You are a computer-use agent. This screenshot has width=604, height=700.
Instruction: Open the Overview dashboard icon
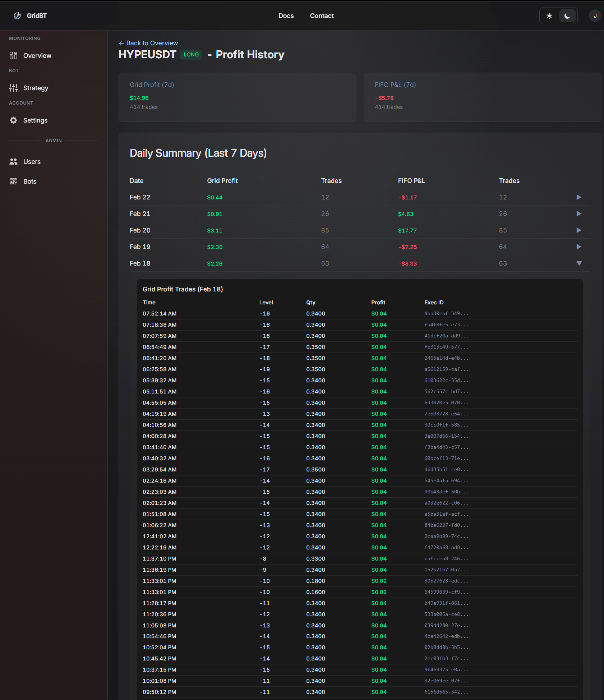(x=13, y=55)
